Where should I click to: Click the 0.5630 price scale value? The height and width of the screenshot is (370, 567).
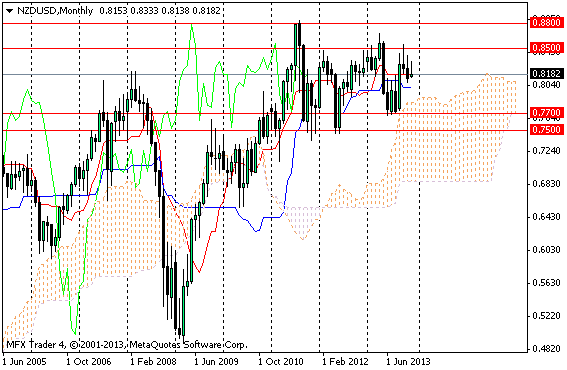point(546,282)
